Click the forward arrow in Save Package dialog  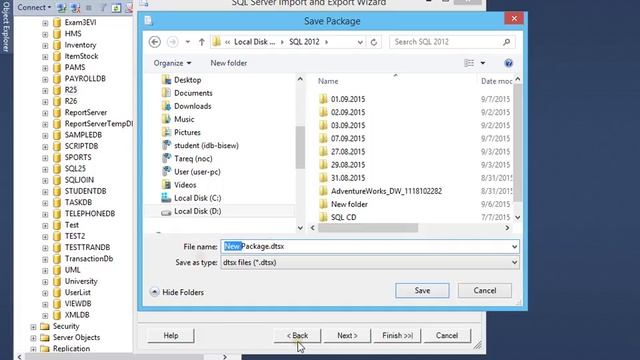173,42
